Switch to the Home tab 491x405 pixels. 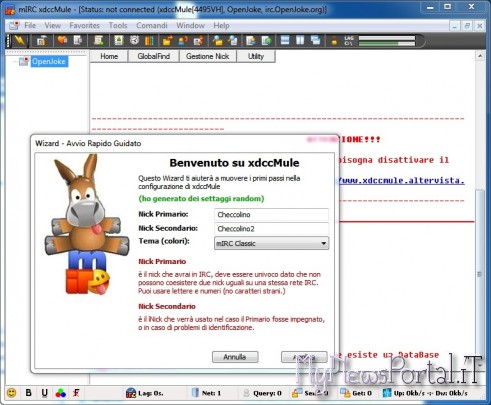pos(109,56)
